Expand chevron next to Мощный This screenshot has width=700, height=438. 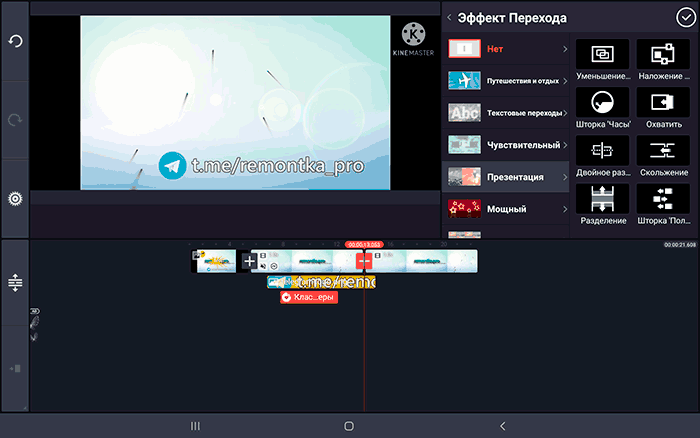(565, 209)
